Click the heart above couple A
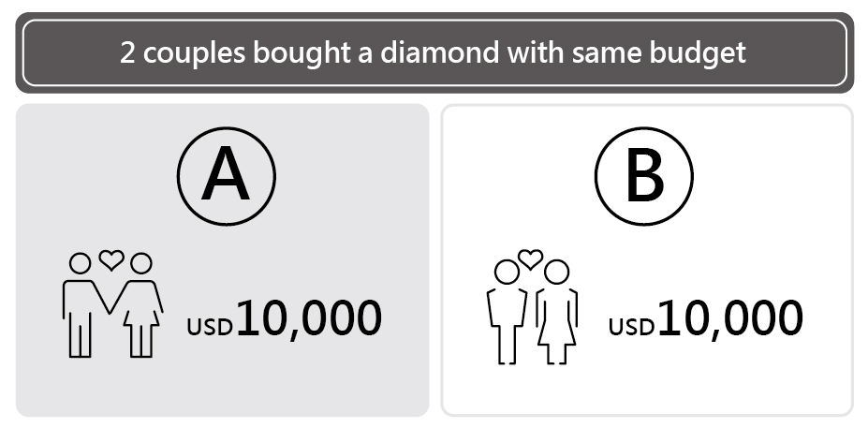This screenshot has width=868, height=428. pos(111,259)
